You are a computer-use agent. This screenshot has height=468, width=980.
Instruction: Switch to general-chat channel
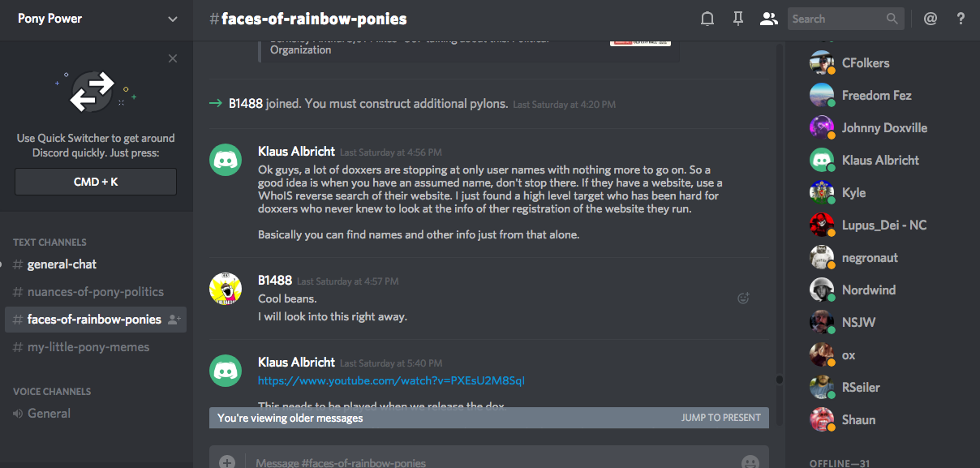pos(62,264)
